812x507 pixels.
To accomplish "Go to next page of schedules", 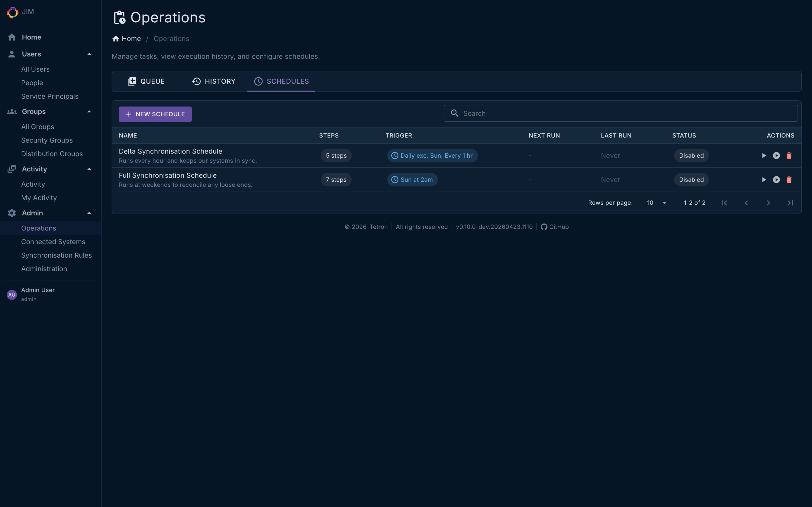I will pos(768,203).
